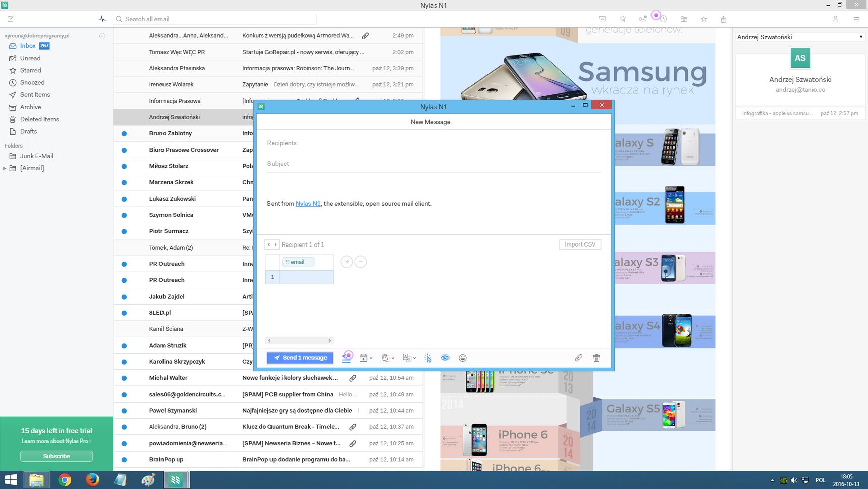The height and width of the screenshot is (489, 868).
Task: Open the Ireneusz Wolarek Zapytanie email
Action: click(x=268, y=84)
